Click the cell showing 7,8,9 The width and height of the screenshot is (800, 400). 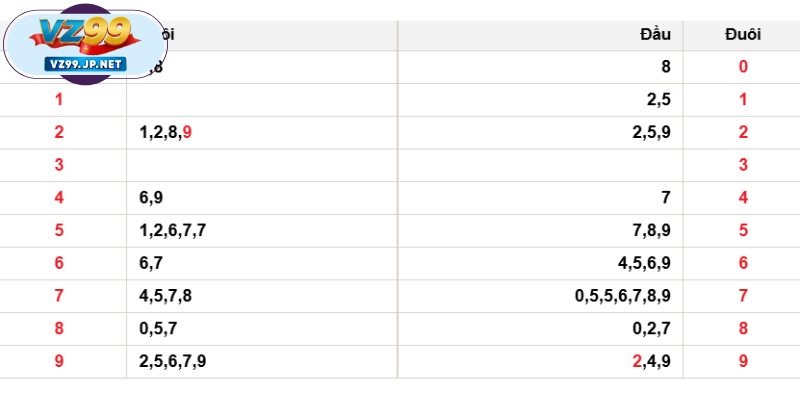click(x=651, y=230)
